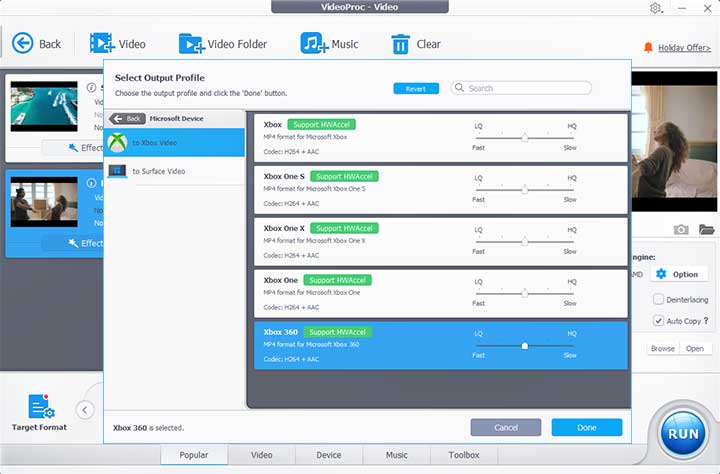Select the Surface device icon
This screenshot has height=474, width=720.
118,171
